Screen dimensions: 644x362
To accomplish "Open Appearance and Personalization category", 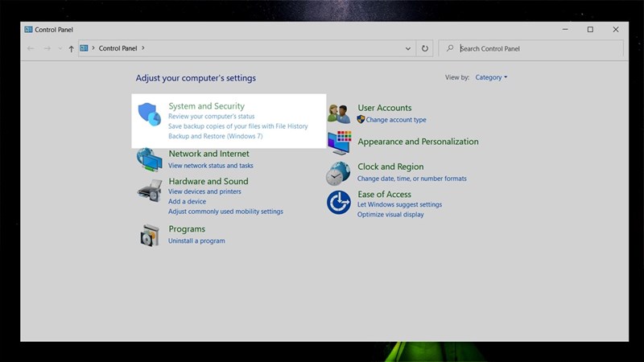I will [418, 142].
